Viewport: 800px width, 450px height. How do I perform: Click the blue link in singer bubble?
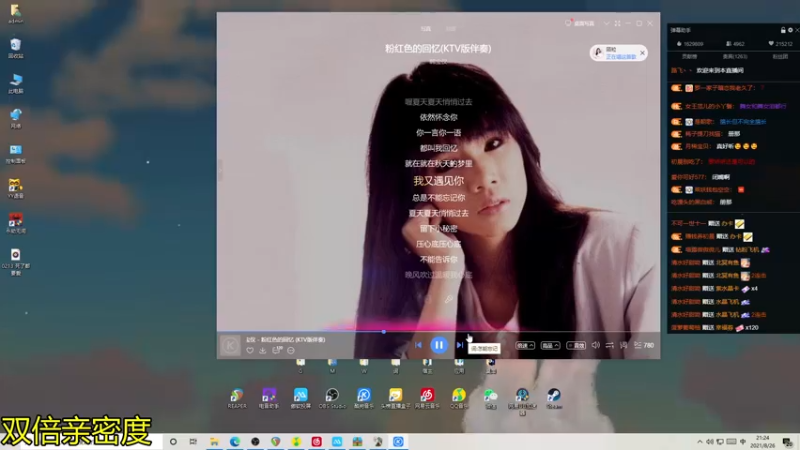(x=621, y=57)
